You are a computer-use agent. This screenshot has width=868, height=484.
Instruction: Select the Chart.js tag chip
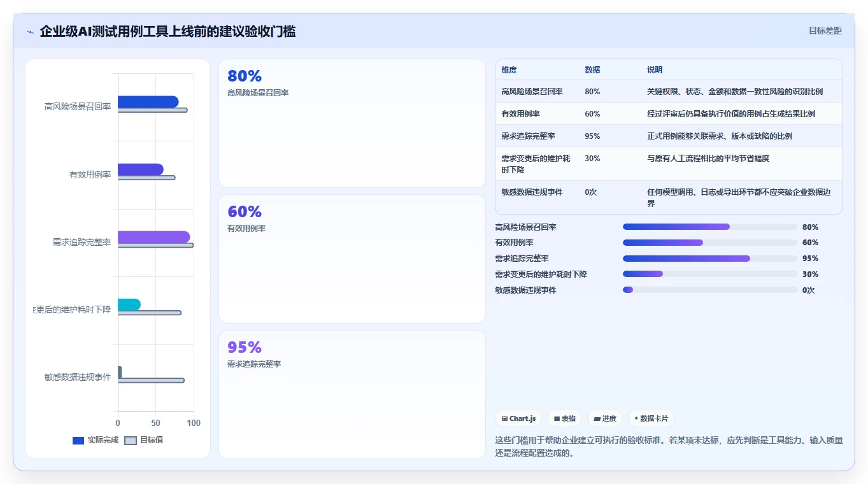[x=518, y=418]
